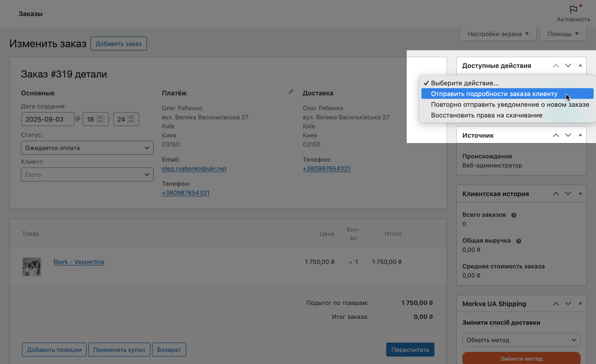
Task: Click the Змінити метод button
Action: [521, 358]
